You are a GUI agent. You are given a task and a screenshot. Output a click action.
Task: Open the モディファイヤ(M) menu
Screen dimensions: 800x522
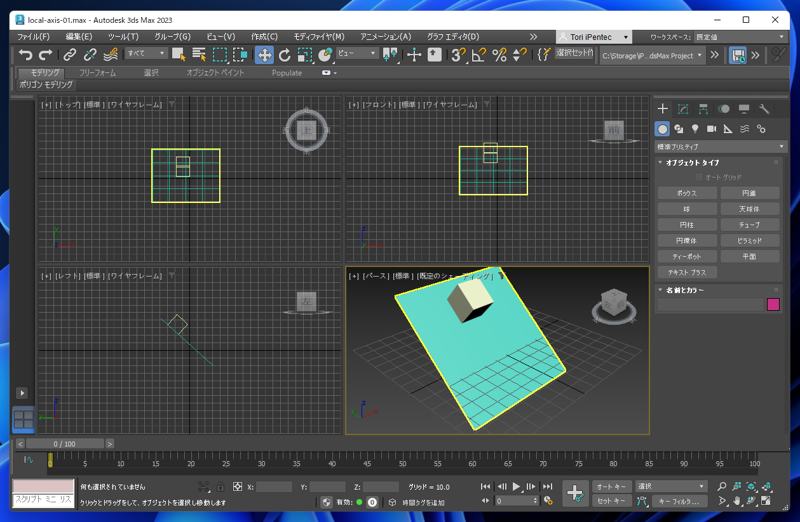click(319, 37)
